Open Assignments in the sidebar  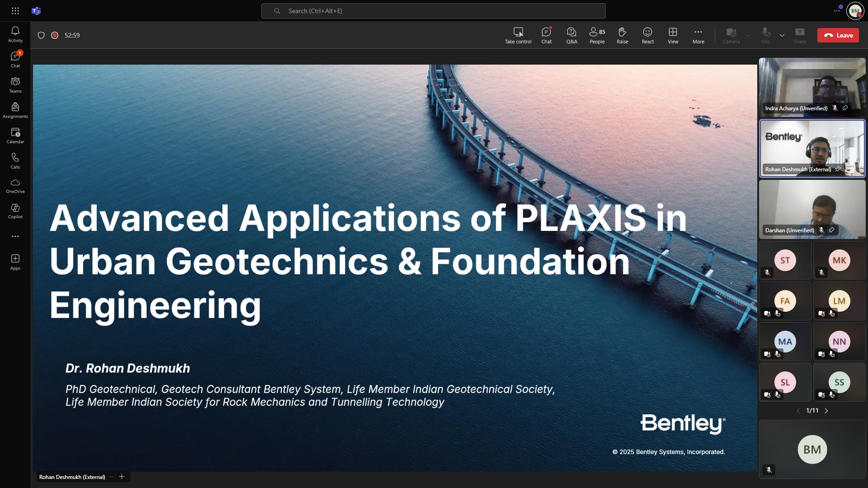[15, 110]
